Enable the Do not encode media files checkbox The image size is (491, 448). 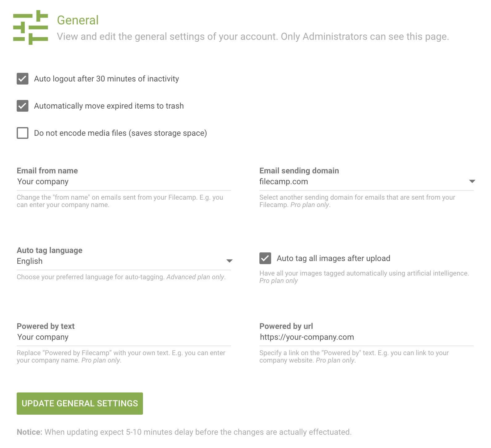[x=23, y=133]
